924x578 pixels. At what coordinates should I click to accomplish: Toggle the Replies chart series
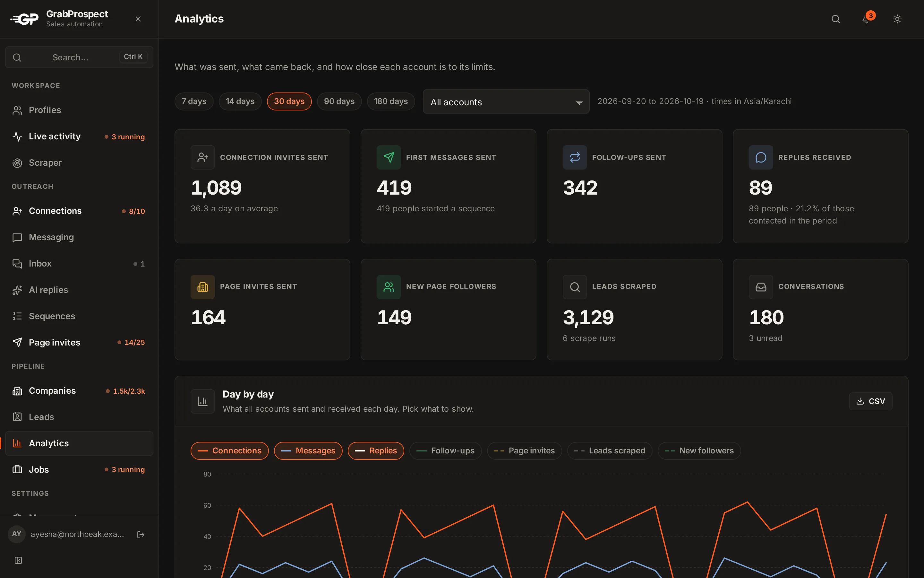tap(376, 451)
